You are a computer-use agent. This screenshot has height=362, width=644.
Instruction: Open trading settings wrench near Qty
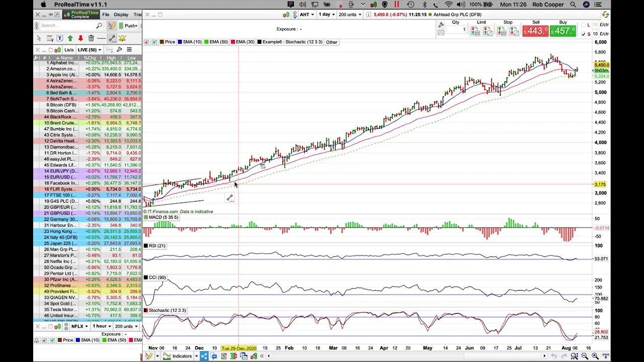tap(441, 25)
